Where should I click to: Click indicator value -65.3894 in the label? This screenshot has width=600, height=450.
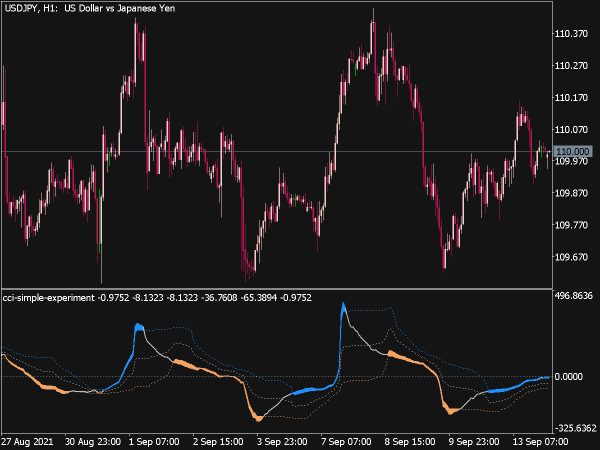[x=259, y=298]
